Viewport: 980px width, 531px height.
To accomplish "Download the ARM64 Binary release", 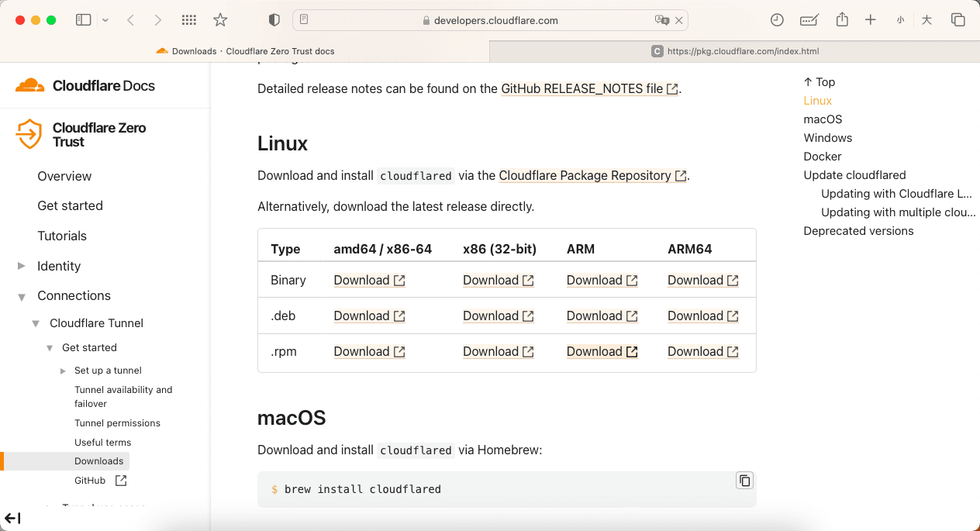I will 703,280.
